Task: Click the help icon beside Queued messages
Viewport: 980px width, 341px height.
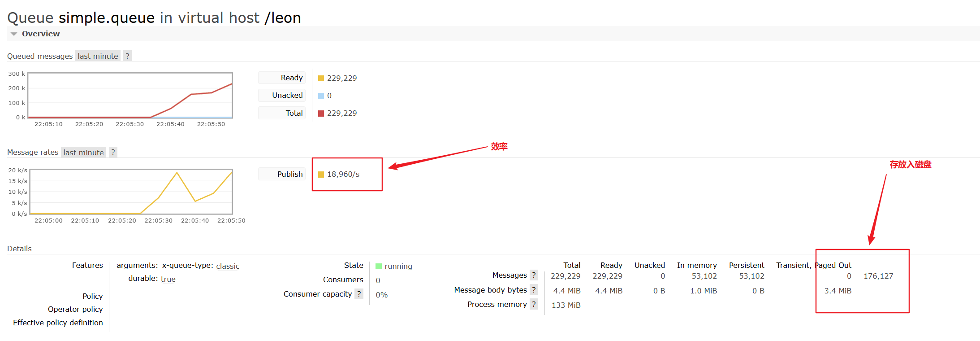Action: pyautogui.click(x=127, y=56)
